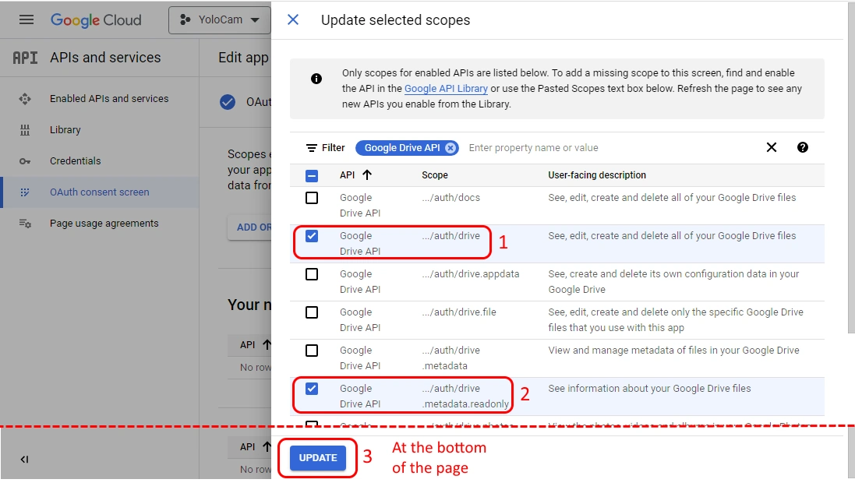Check the .../auth/drive.appdata scope checkbox
Image resolution: width=855 pixels, height=504 pixels.
[x=311, y=274]
